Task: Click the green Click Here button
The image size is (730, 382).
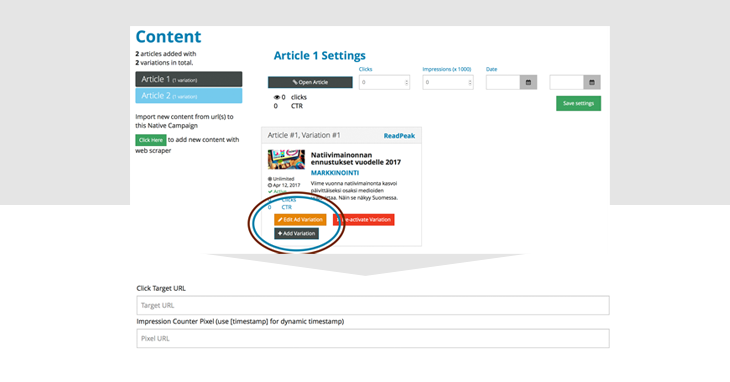Action: click(151, 140)
